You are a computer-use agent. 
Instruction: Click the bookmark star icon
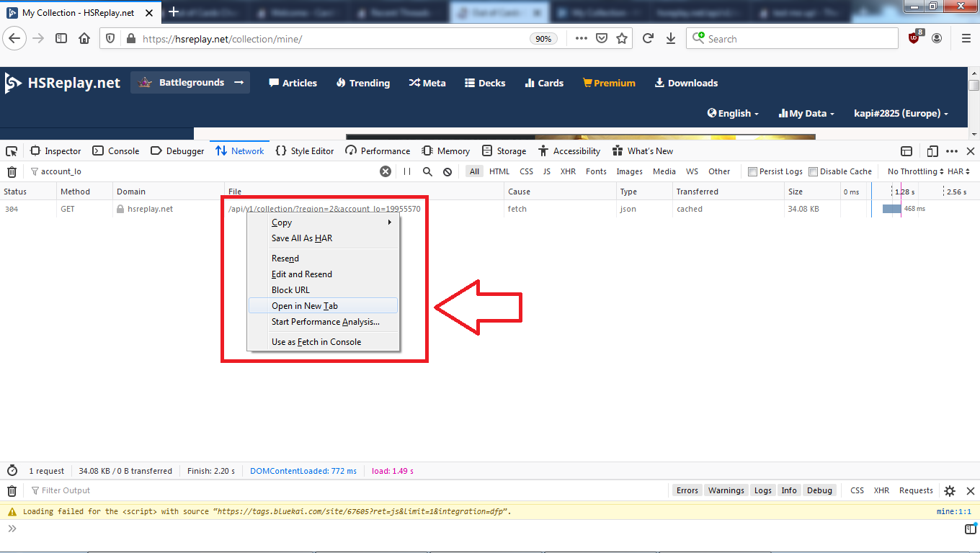(x=622, y=39)
